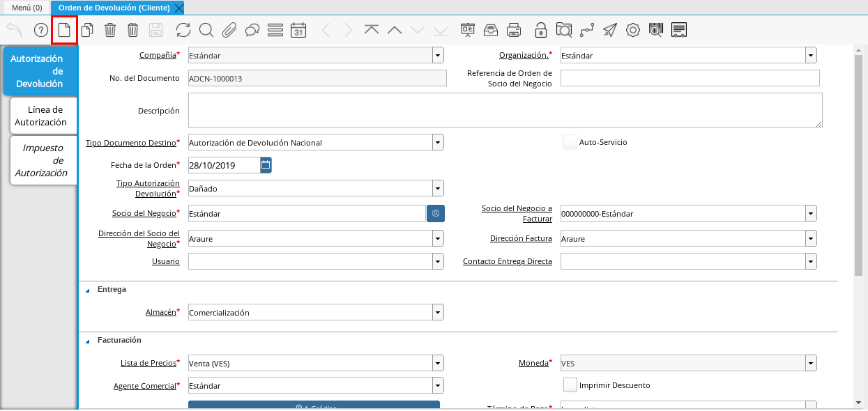Image resolution: width=868 pixels, height=411 pixels.
Task: Click the Delete trash icon
Action: (110, 30)
